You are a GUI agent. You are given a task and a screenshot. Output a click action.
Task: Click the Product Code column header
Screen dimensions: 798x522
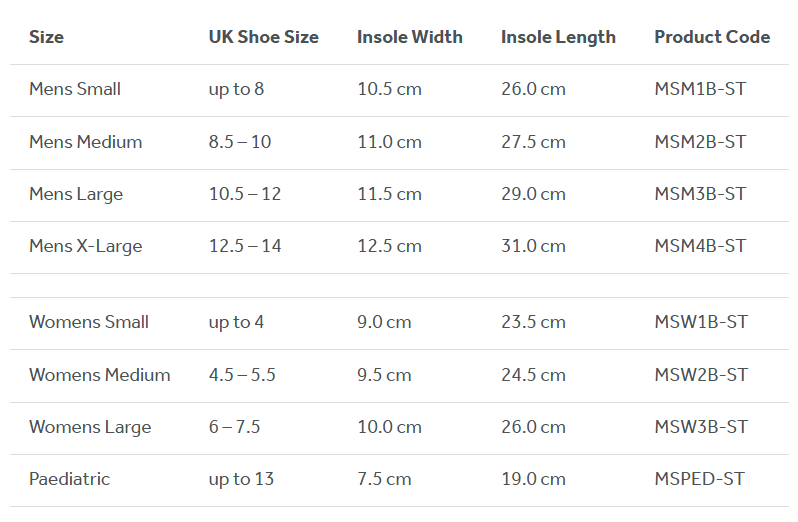coord(712,37)
